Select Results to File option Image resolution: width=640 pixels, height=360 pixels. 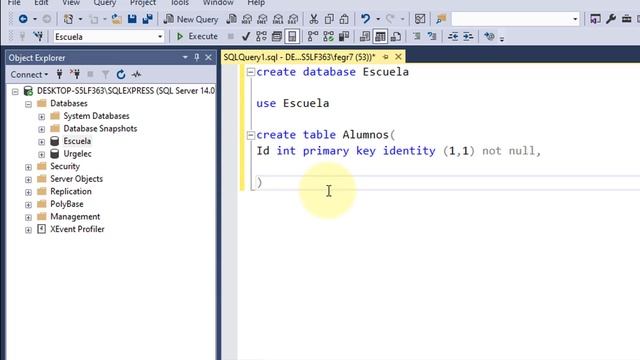[396, 37]
